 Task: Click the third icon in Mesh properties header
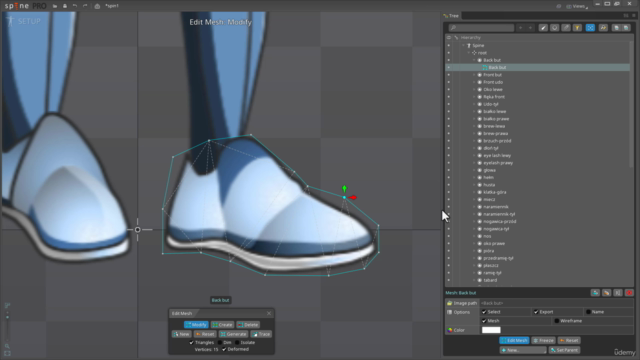tap(618, 293)
